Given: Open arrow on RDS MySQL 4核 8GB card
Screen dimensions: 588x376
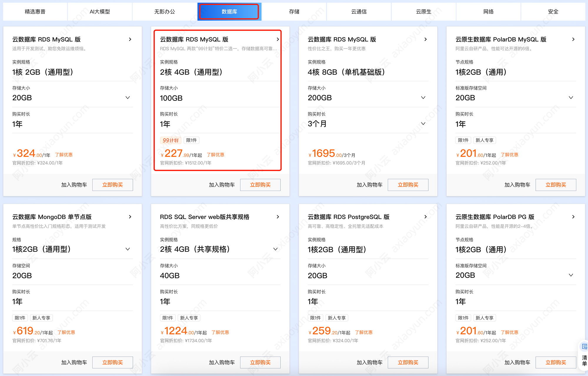Looking at the screenshot, I should (425, 39).
